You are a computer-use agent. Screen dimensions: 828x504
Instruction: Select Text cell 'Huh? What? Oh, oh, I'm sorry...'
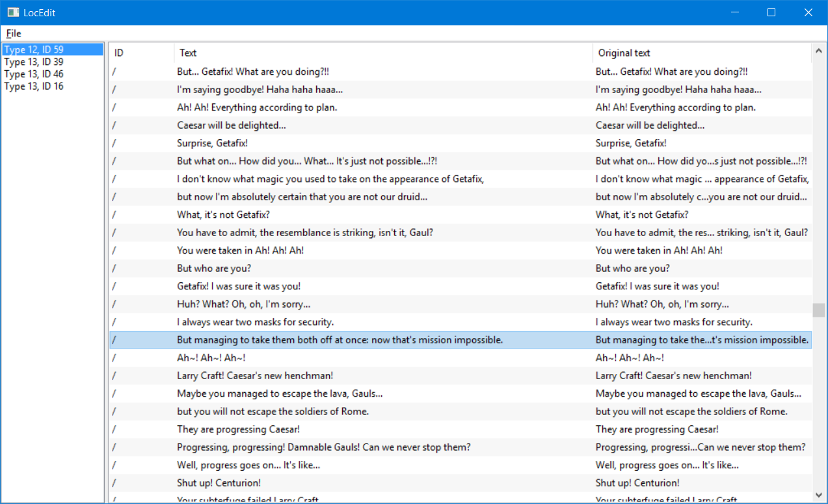tap(243, 304)
